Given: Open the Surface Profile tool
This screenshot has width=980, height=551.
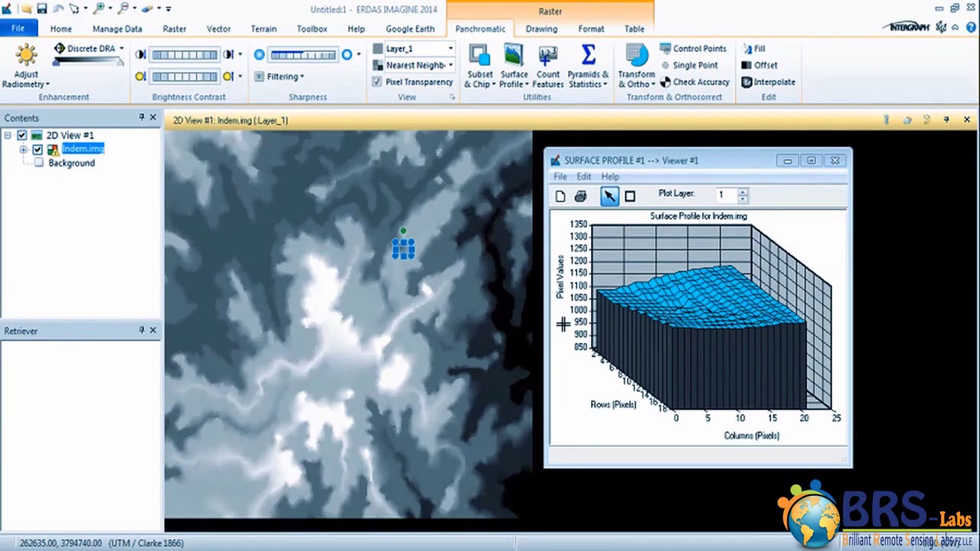Looking at the screenshot, I should click(x=514, y=67).
